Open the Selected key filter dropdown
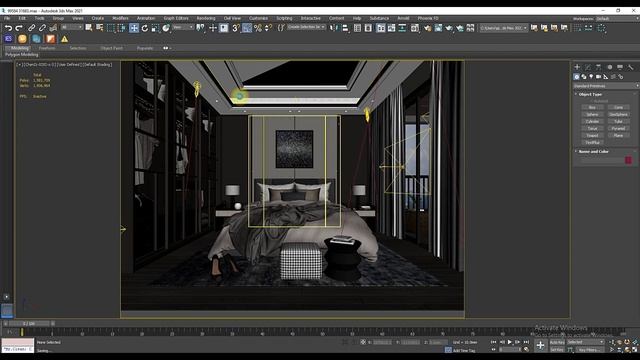640x360 pixels. point(585,342)
